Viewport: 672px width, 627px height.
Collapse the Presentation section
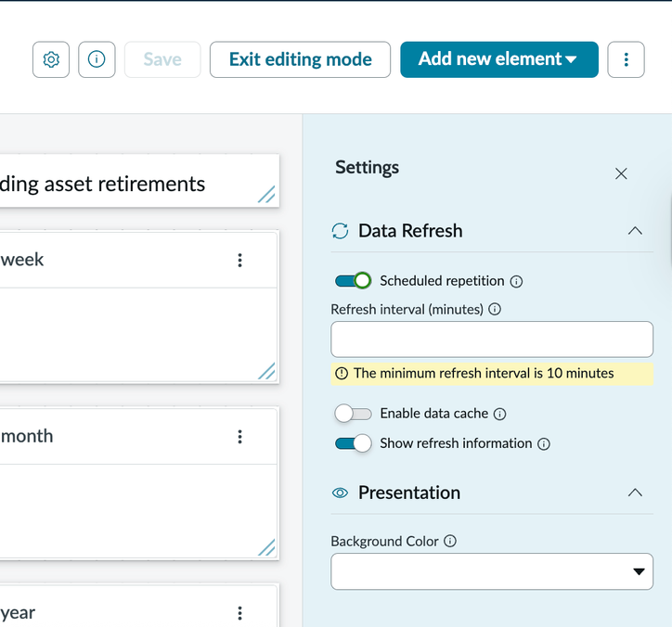635,493
